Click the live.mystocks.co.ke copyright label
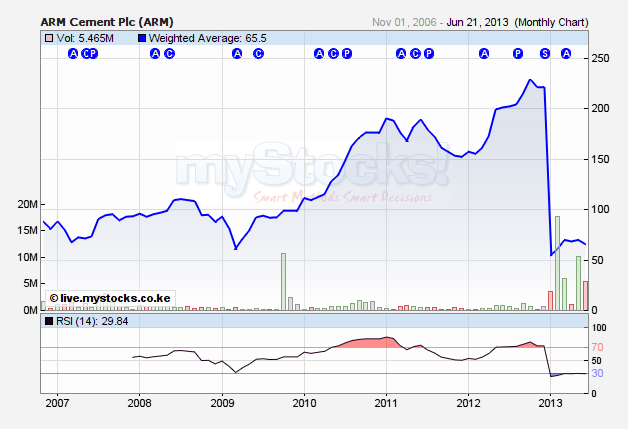The image size is (628, 429). [110, 298]
